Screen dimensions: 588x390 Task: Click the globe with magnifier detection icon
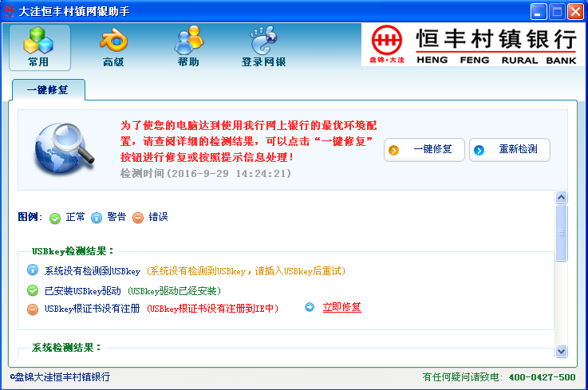tap(64, 148)
